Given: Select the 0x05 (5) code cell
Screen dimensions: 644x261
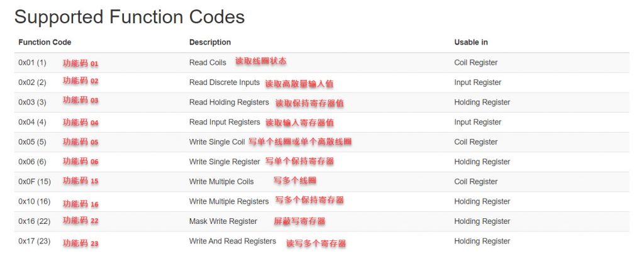Looking at the screenshot, I should [x=33, y=142].
